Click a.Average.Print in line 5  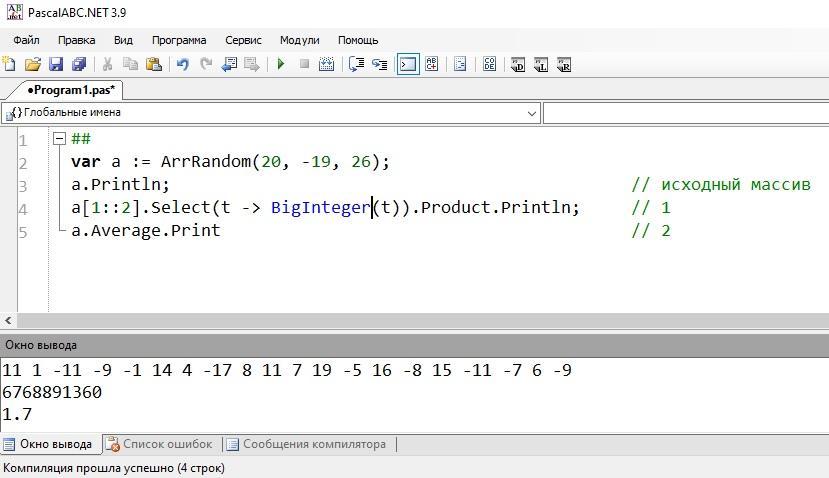coord(146,231)
